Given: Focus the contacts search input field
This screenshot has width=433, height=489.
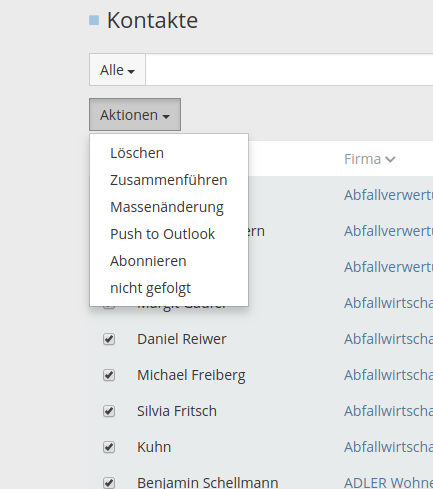Looking at the screenshot, I should [x=289, y=70].
